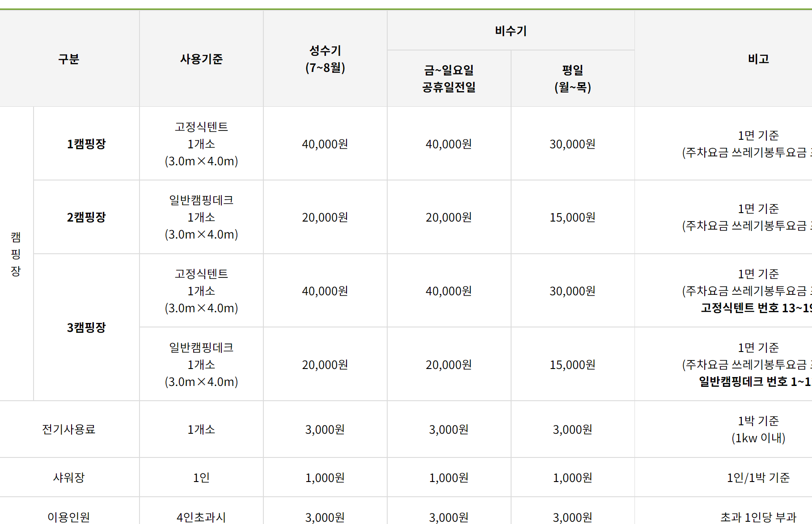Click the 3캠핑장 row label
Viewport: 812px width, 524px height.
pos(86,327)
